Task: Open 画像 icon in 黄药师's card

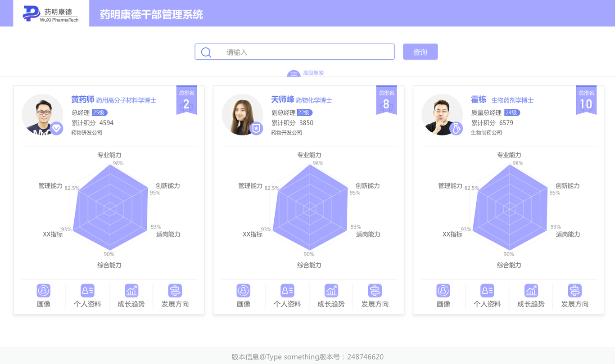Action: (44, 290)
